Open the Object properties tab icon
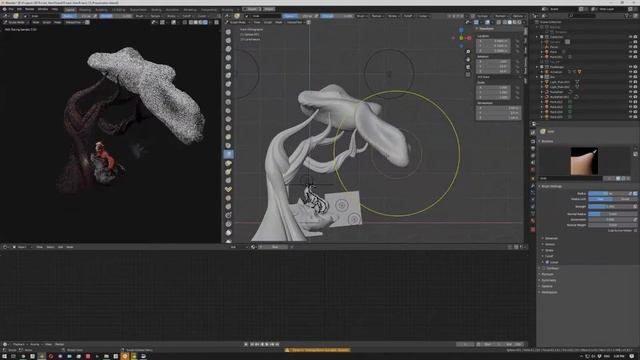Image resolution: width=640 pixels, height=360 pixels. [533, 178]
